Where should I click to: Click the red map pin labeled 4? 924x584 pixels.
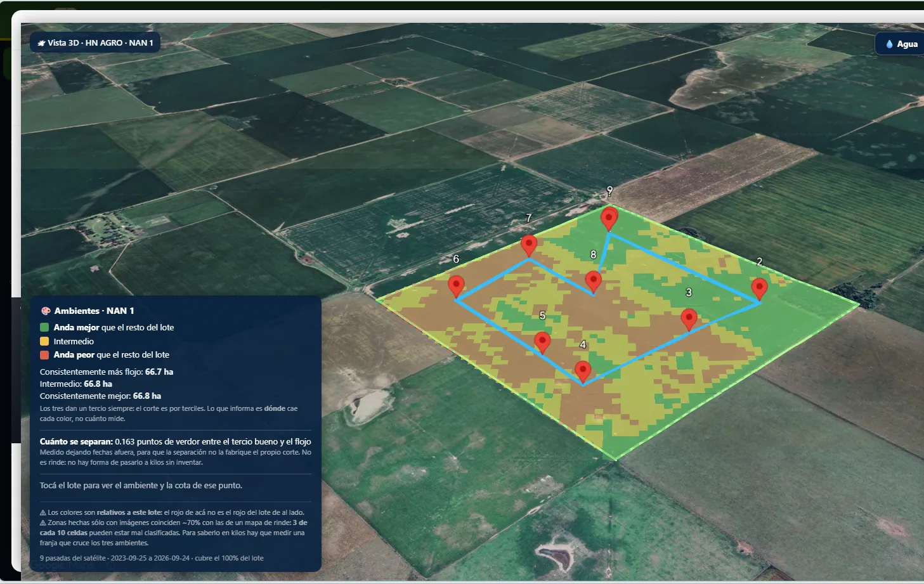(583, 371)
